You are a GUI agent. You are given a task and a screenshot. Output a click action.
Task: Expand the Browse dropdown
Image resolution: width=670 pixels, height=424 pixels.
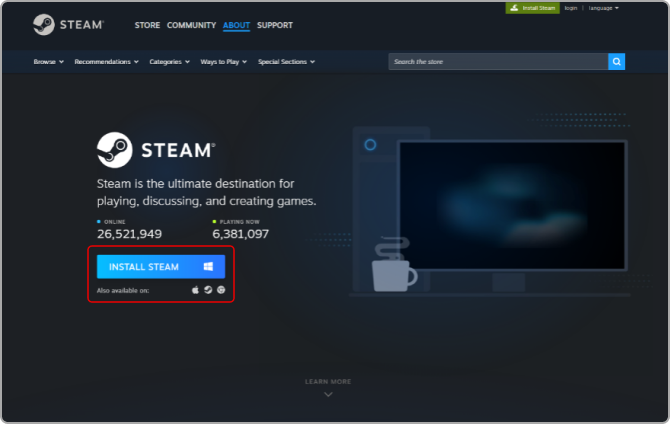49,62
